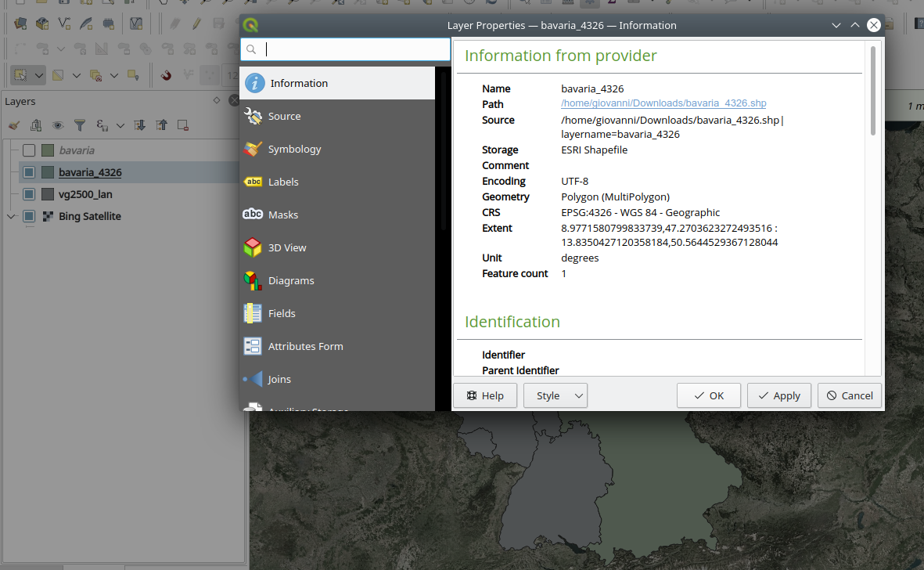Viewport: 924px width, 570px height.
Task: Select the vg2500_lan layer name
Action: (85, 194)
